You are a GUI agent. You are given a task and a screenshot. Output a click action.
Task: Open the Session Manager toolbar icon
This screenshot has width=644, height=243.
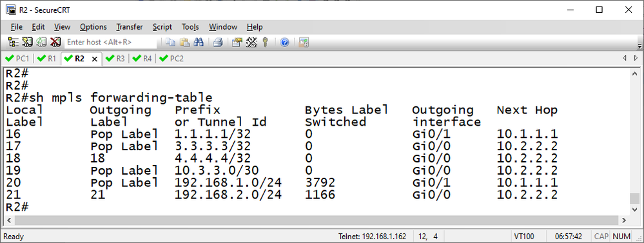(x=14, y=42)
